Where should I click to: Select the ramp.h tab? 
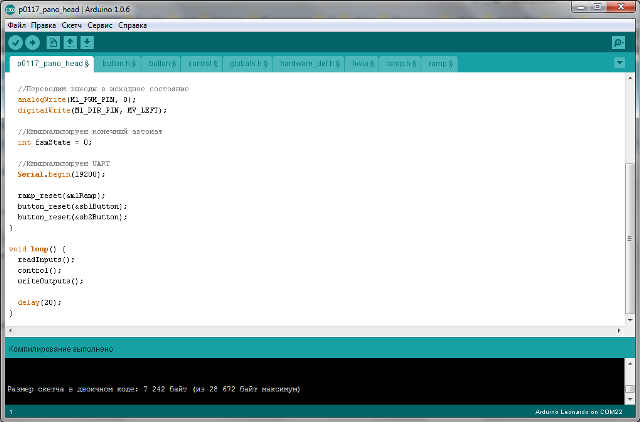click(x=400, y=63)
